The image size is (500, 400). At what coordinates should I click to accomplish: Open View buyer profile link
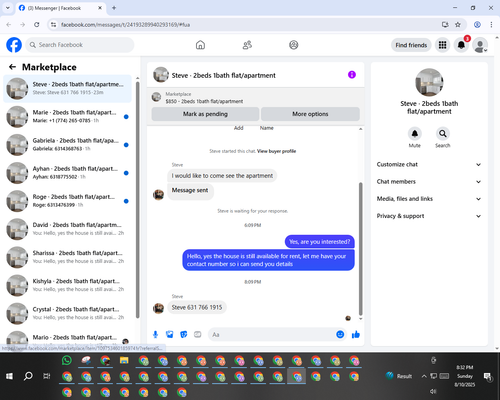point(276,151)
